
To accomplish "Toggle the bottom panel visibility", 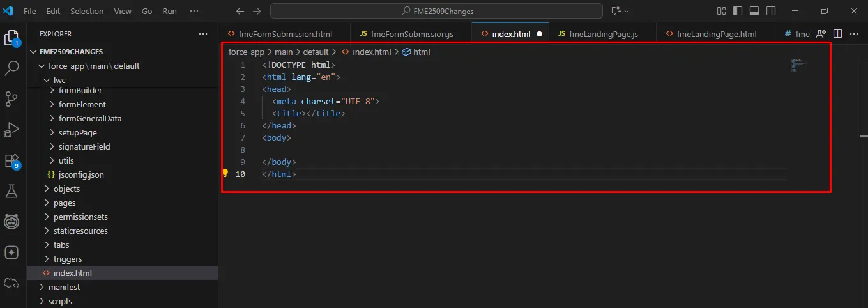I will tap(754, 11).
